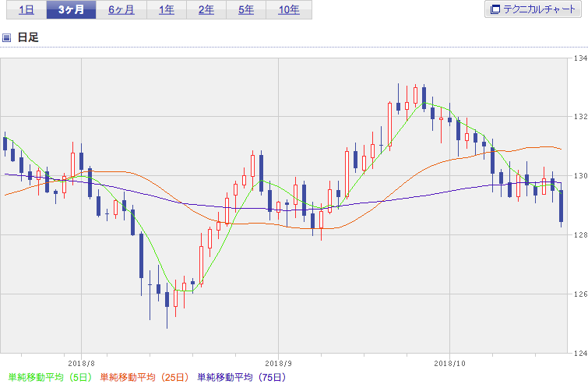Click the 日足 heading text

click(28, 37)
